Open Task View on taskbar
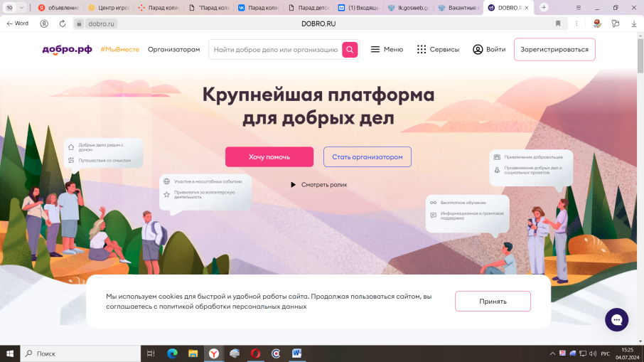 click(x=151, y=353)
